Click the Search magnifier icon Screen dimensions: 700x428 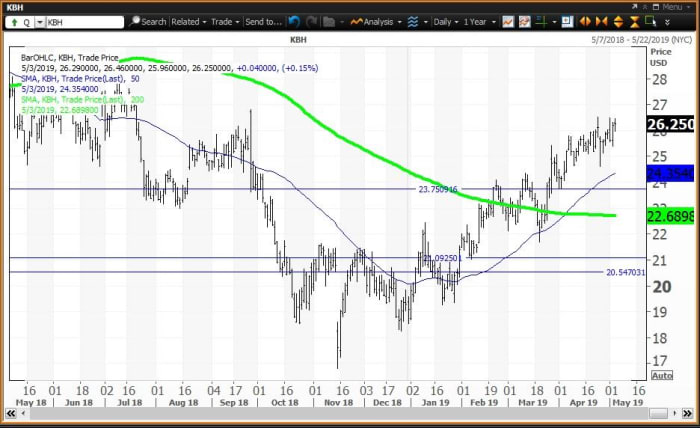point(133,21)
